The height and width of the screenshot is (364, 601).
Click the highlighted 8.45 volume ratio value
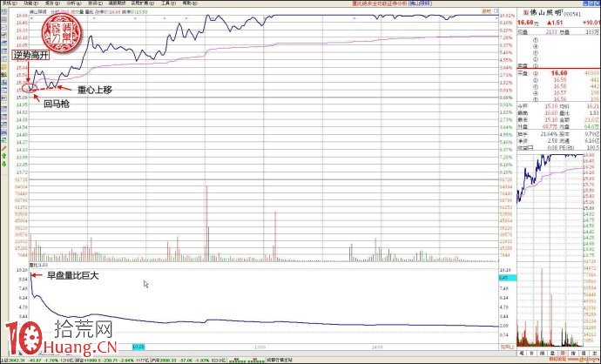coord(507,278)
